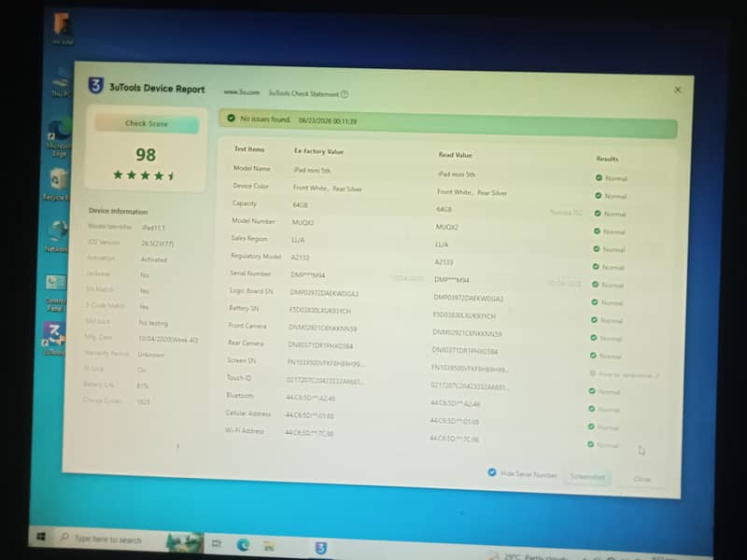
Task: Click the Normal status icon for Front Camera
Action: (x=593, y=338)
